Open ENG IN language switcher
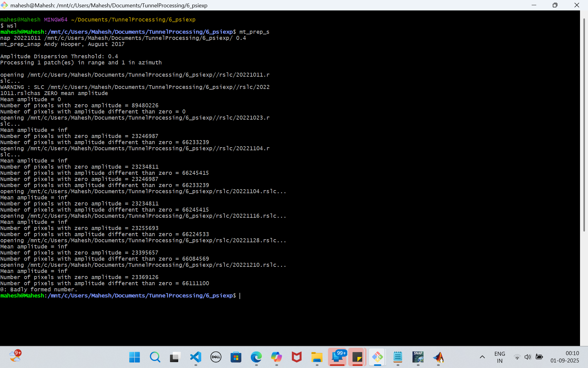This screenshot has width=588, height=368. click(500, 357)
